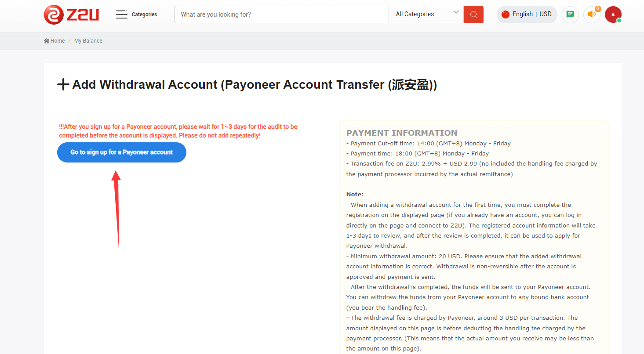Open the green chat messages icon
The width and height of the screenshot is (644, 354).
(x=570, y=14)
